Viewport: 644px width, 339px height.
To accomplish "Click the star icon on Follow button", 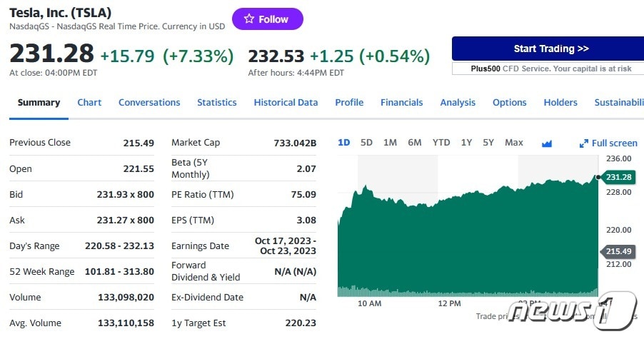I will click(248, 19).
